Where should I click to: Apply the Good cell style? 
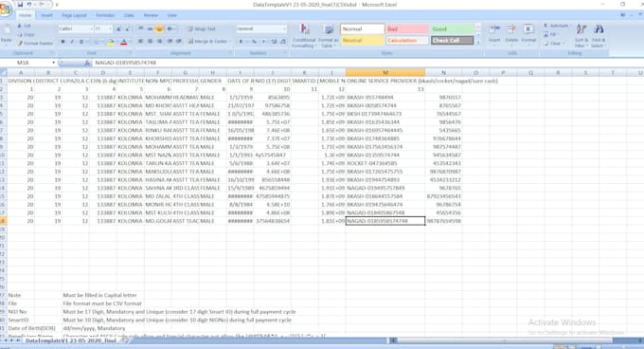click(452, 28)
